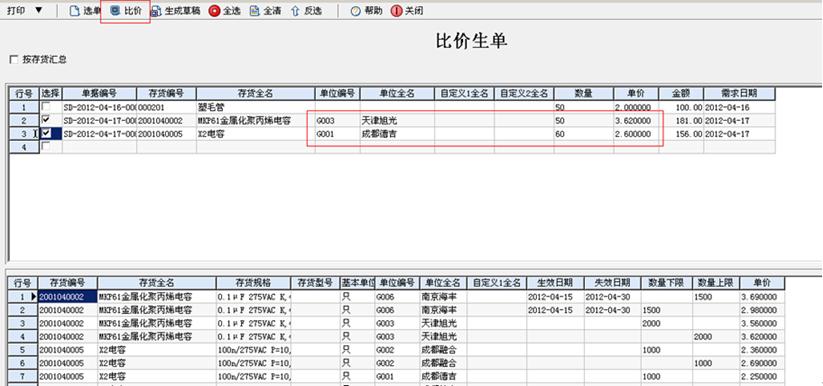Click the upper 存货编号 column header
823x386 pixels.
click(x=166, y=93)
